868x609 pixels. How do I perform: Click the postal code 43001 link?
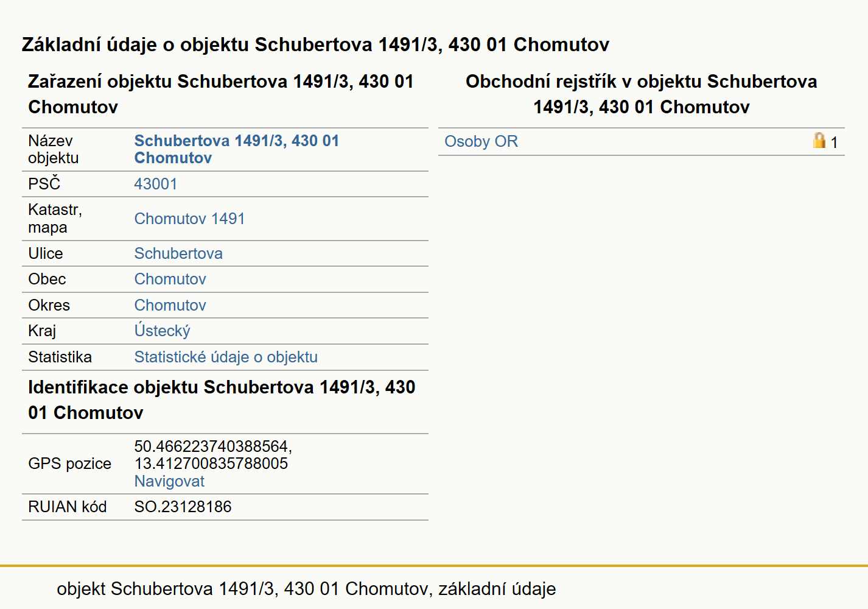pos(156,184)
